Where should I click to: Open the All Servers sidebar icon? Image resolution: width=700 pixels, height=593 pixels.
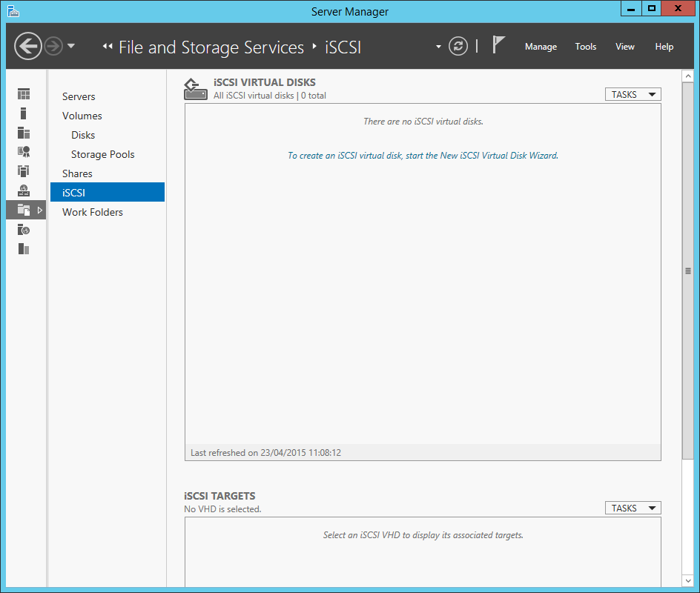[x=24, y=133]
